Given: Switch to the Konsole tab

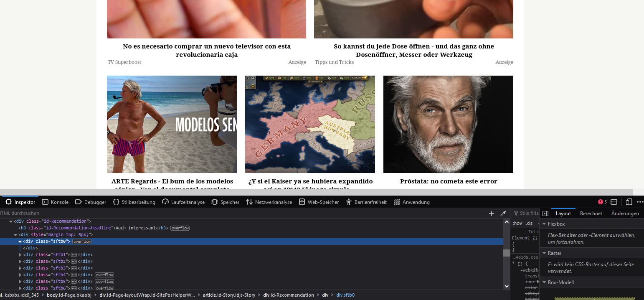Looking at the screenshot, I should point(55,202).
